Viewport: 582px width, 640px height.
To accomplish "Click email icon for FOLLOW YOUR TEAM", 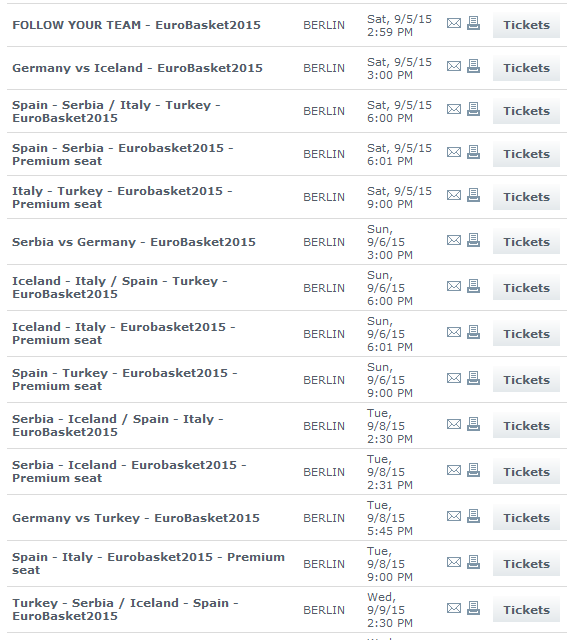I will click(454, 23).
